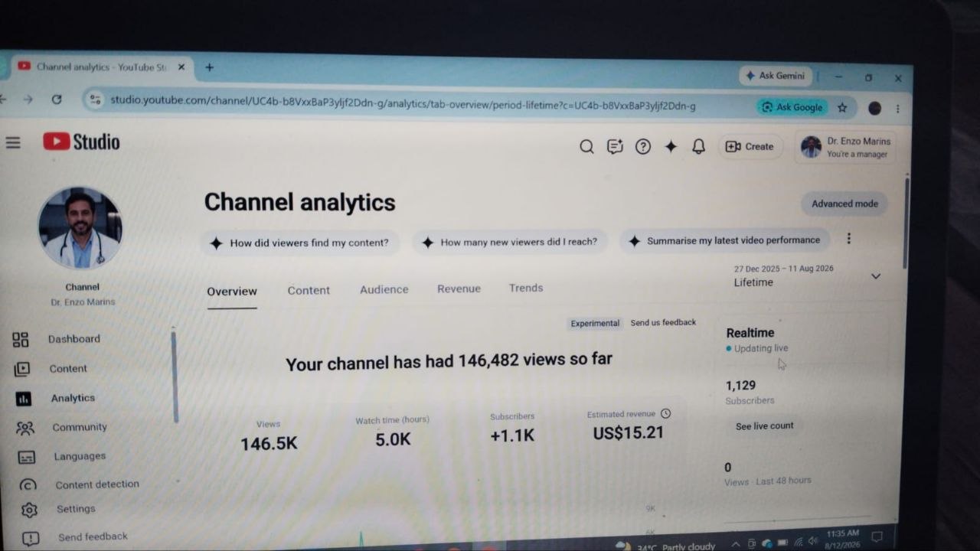Switch to the Revenue tab
This screenshot has height=551, width=980.
pos(459,289)
